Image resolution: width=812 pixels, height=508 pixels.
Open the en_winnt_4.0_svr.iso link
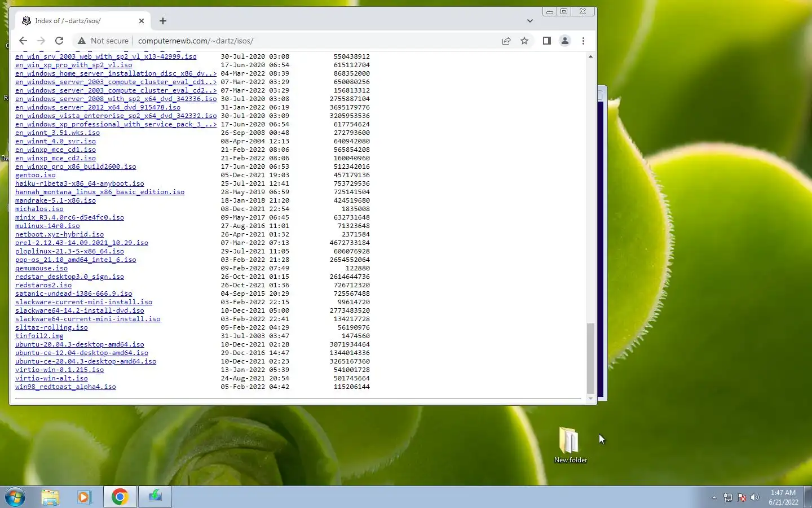pos(55,141)
